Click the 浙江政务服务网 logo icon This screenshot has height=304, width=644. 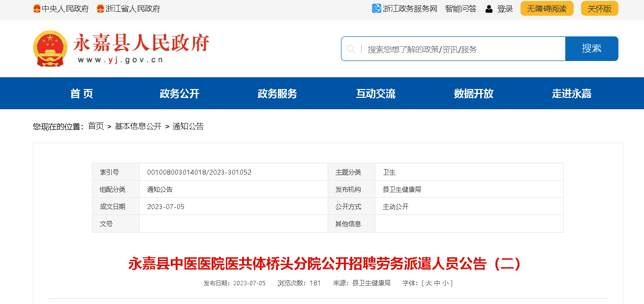(376, 8)
